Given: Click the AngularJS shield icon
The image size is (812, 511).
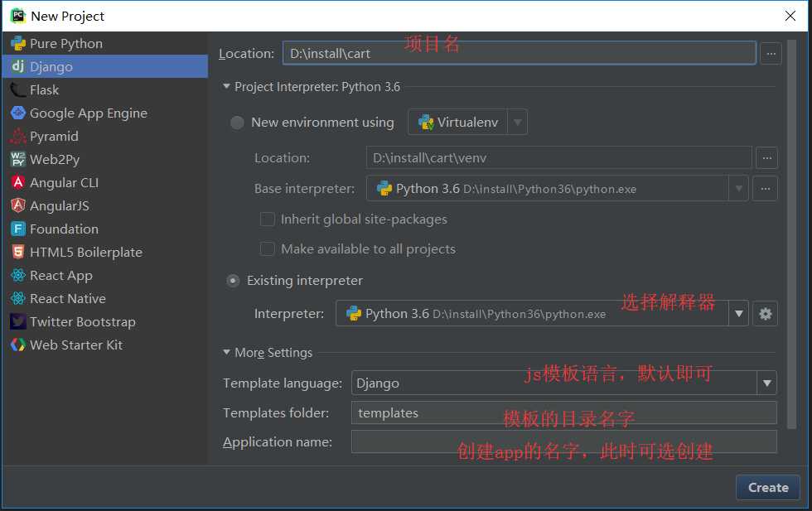Looking at the screenshot, I should 18,205.
